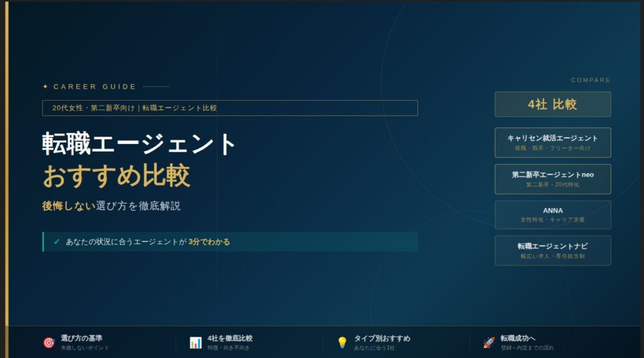This screenshot has width=644, height=358.
Task: Click the おすすめ比較 gold headline
Action: click(116, 176)
